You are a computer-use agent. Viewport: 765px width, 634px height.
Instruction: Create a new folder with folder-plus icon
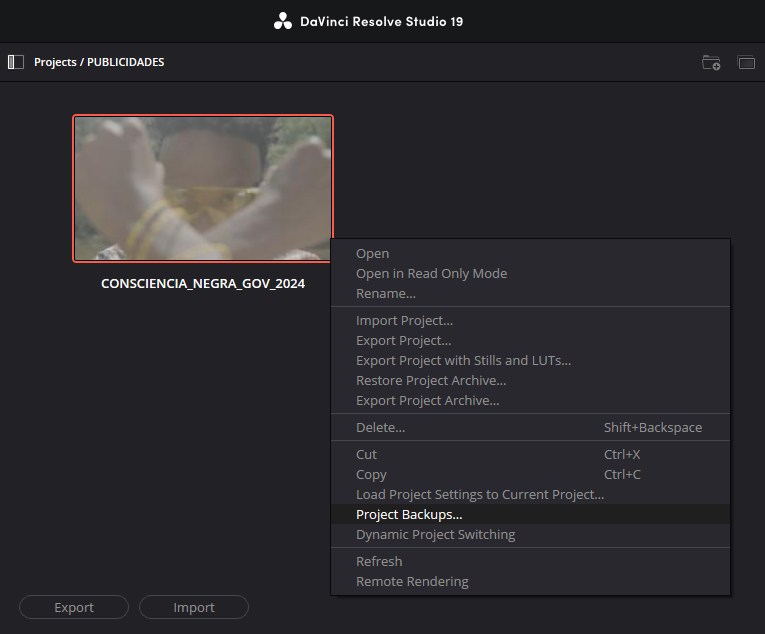click(x=711, y=62)
